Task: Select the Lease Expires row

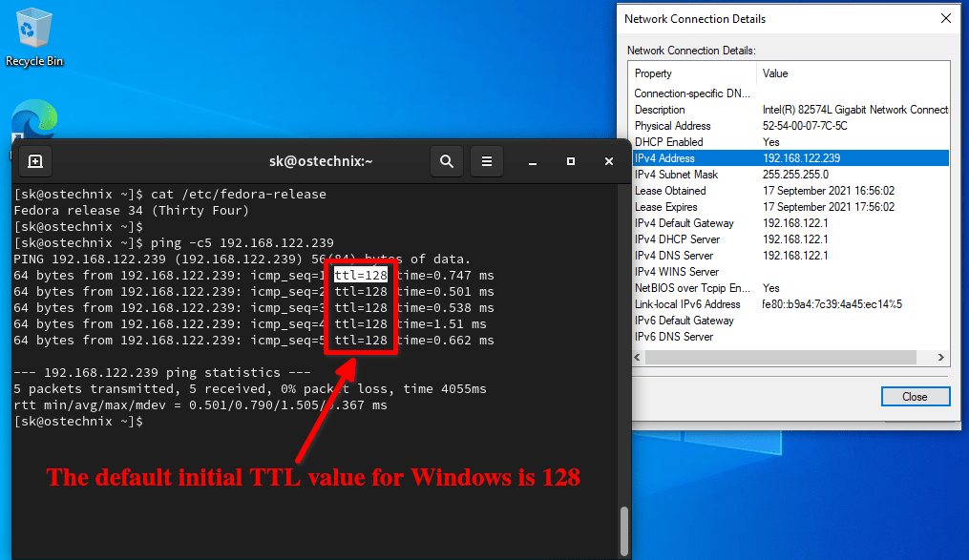Action: (790, 207)
